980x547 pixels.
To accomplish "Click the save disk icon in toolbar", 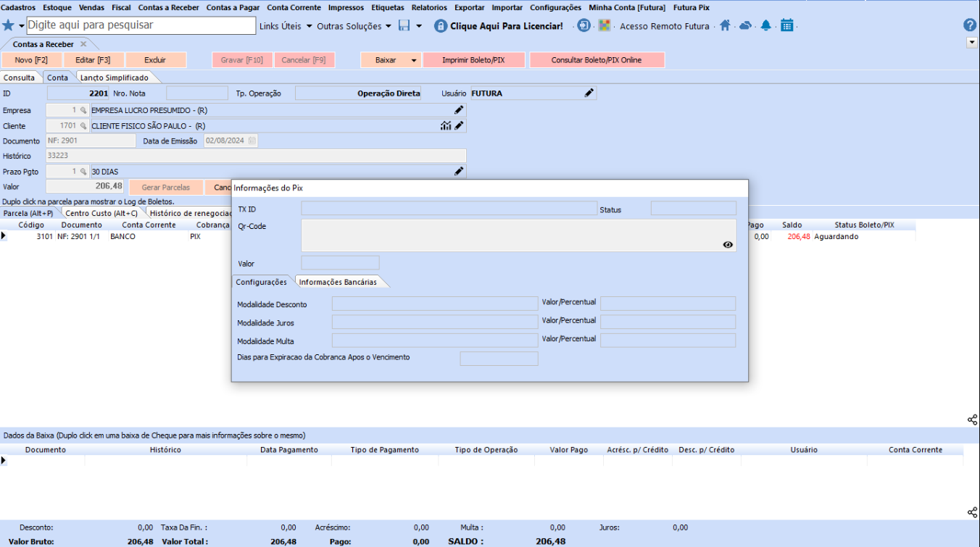I will (404, 25).
